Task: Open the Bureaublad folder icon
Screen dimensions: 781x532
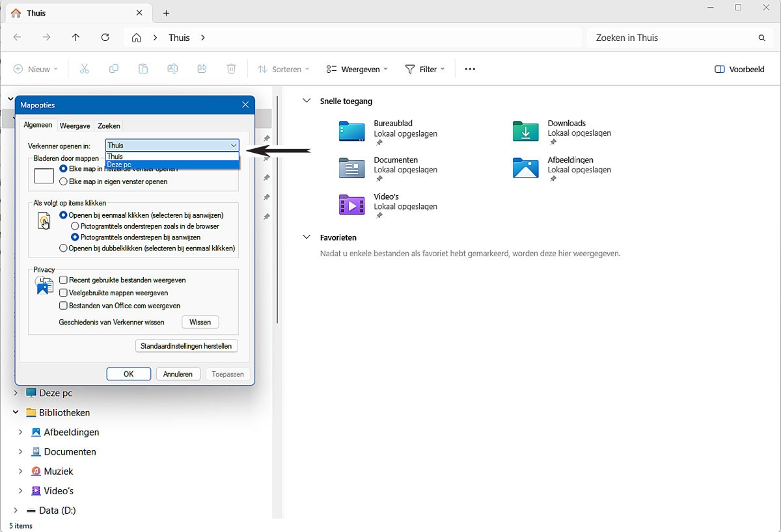Action: [352, 131]
